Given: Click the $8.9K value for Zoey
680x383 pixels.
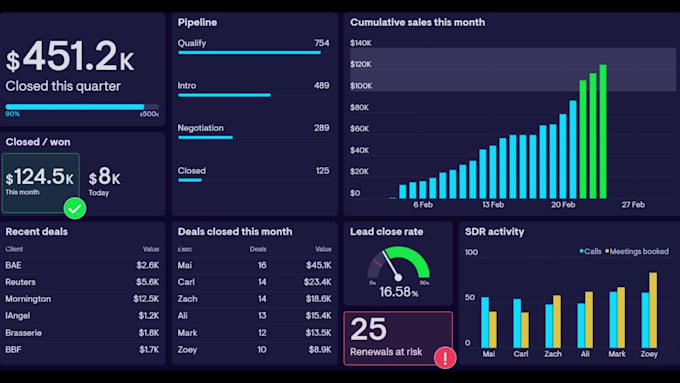Looking at the screenshot, I should pos(320,350).
